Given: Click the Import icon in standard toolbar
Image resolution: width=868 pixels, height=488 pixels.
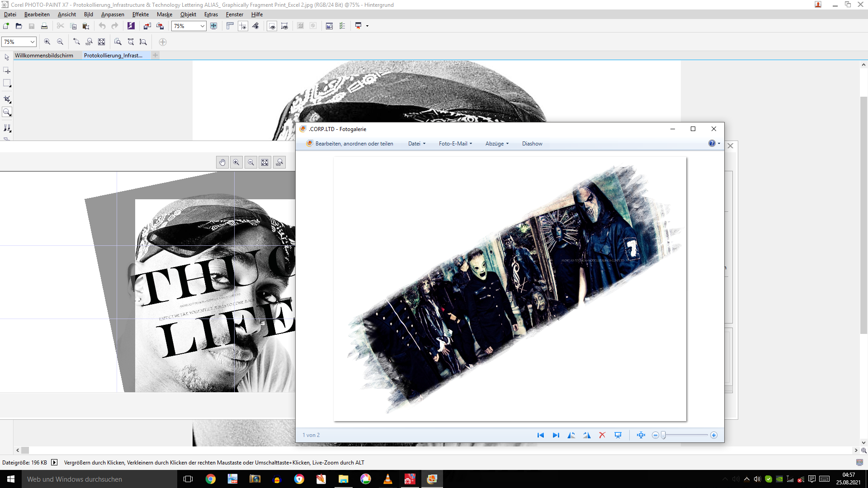Looking at the screenshot, I should [147, 26].
